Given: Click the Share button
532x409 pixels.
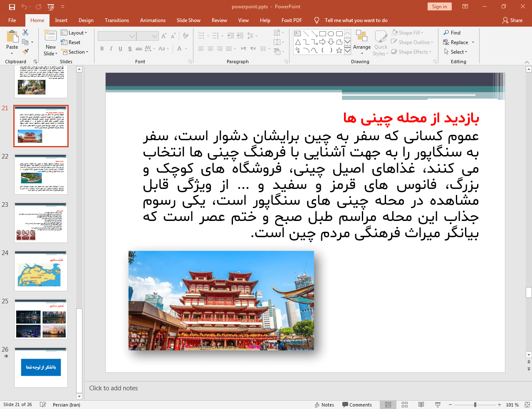Looking at the screenshot, I should [512, 20].
